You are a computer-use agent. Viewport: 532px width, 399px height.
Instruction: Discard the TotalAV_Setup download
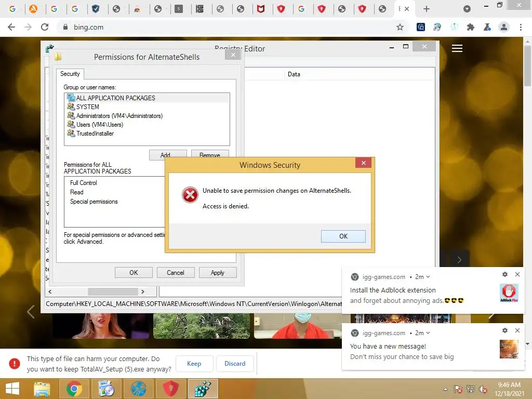point(235,363)
